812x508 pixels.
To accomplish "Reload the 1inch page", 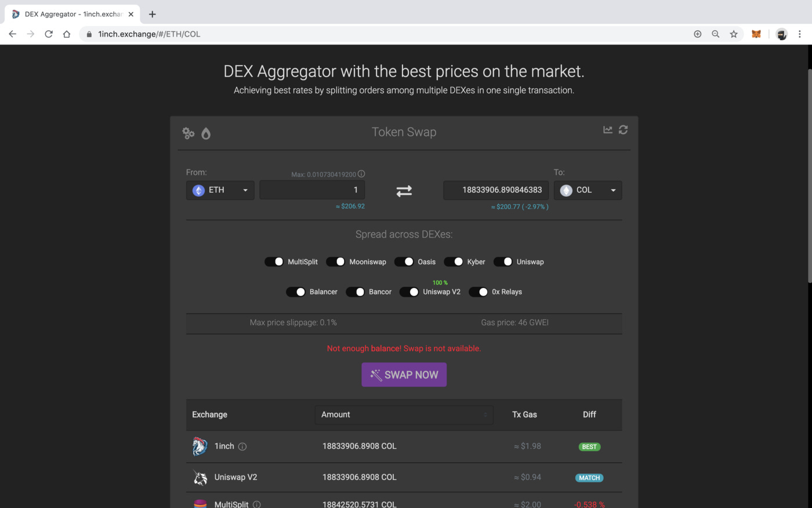I will pos(49,34).
